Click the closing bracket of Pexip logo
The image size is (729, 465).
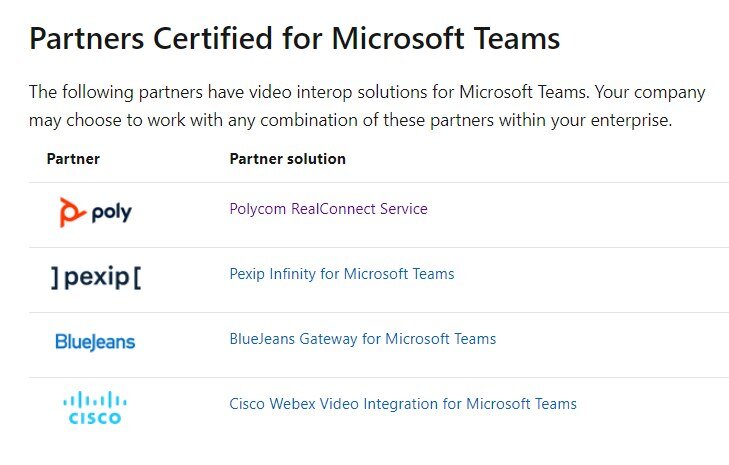136,277
